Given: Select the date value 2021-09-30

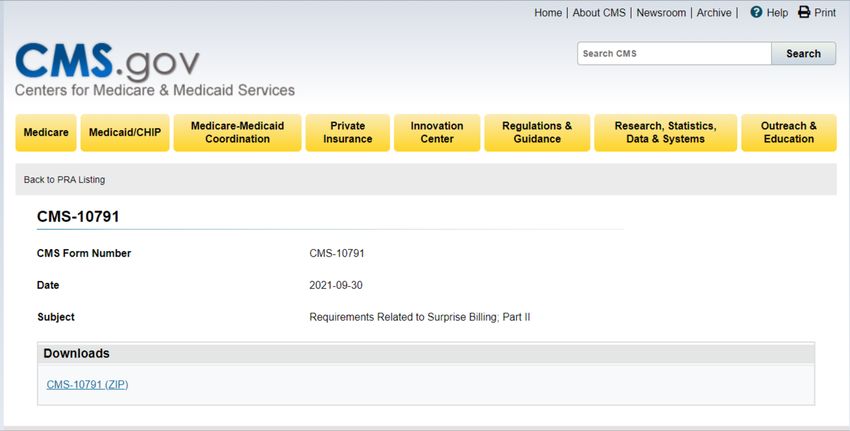Looking at the screenshot, I should tap(336, 285).
